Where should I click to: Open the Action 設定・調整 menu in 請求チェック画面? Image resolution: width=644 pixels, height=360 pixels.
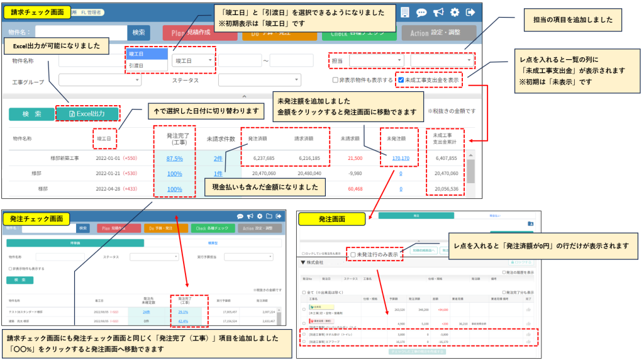point(439,33)
